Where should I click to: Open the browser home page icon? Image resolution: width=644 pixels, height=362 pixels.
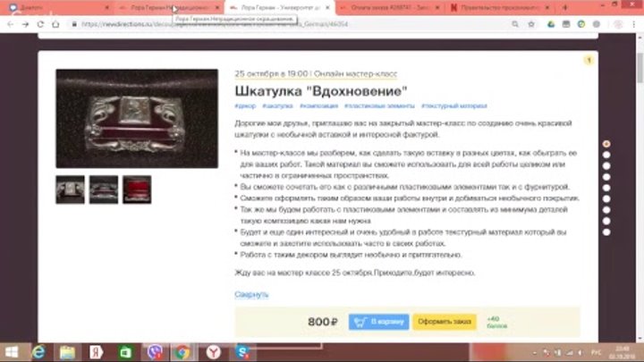(55, 24)
